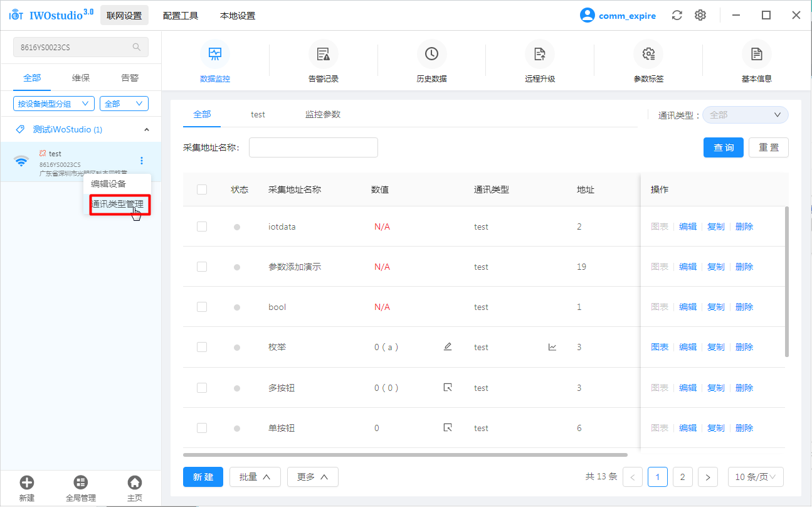Screen dimensions: 812x507
Task: Select the checkbox for 单按钮 row
Action: [x=202, y=428]
